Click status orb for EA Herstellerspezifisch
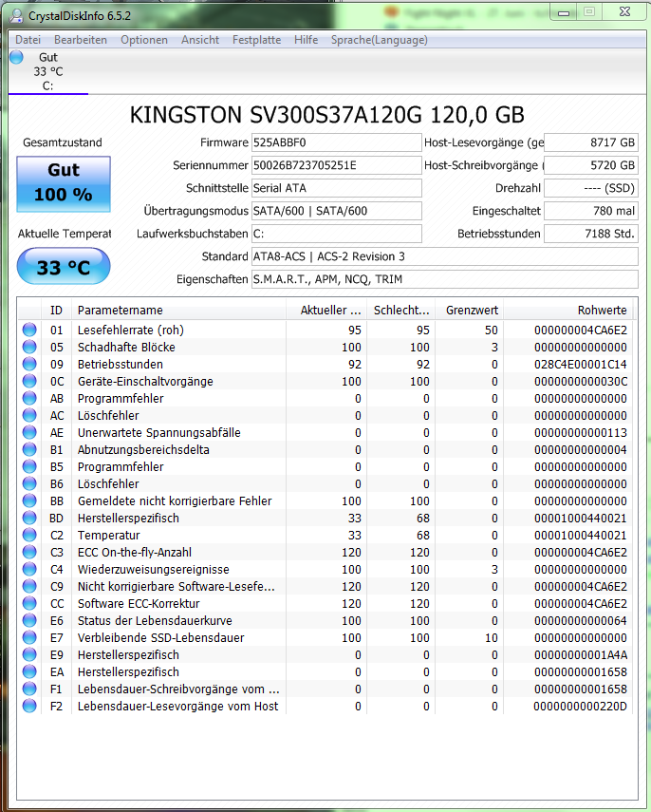Viewport: 651px width, 812px height. click(29, 671)
